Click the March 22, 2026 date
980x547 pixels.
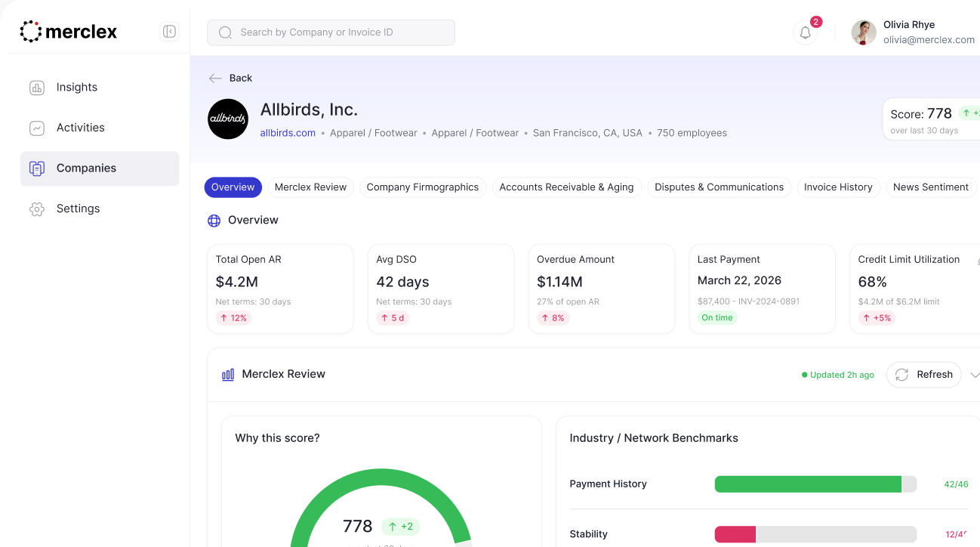[x=739, y=280]
